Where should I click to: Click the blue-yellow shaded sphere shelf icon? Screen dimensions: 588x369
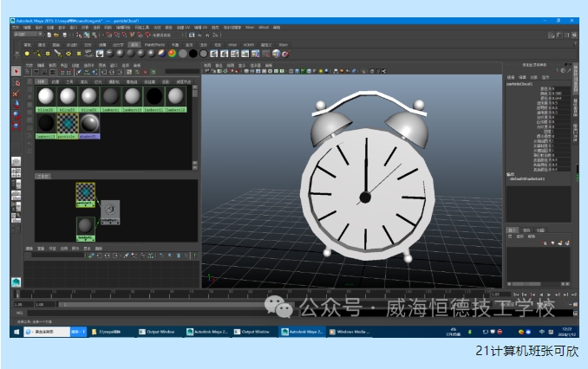pos(161,54)
